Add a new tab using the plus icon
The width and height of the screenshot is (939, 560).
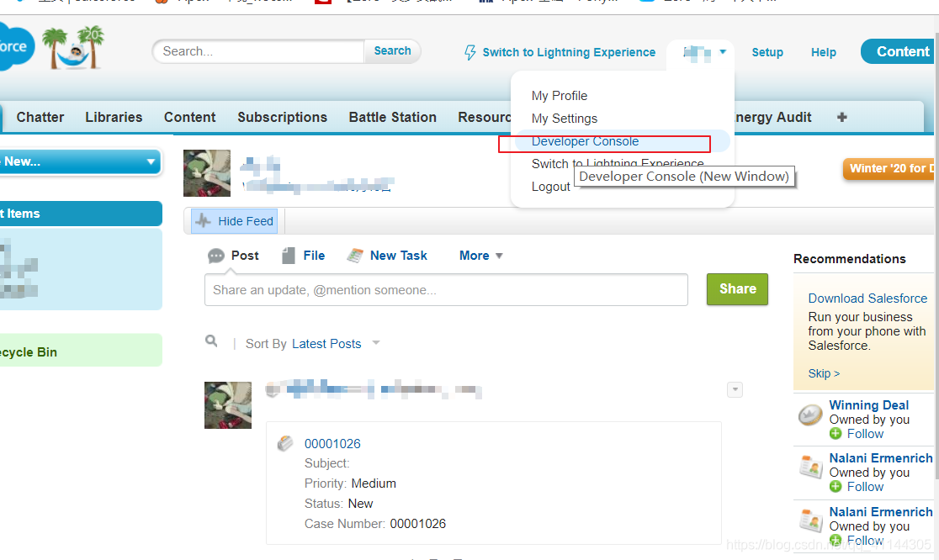[841, 117]
